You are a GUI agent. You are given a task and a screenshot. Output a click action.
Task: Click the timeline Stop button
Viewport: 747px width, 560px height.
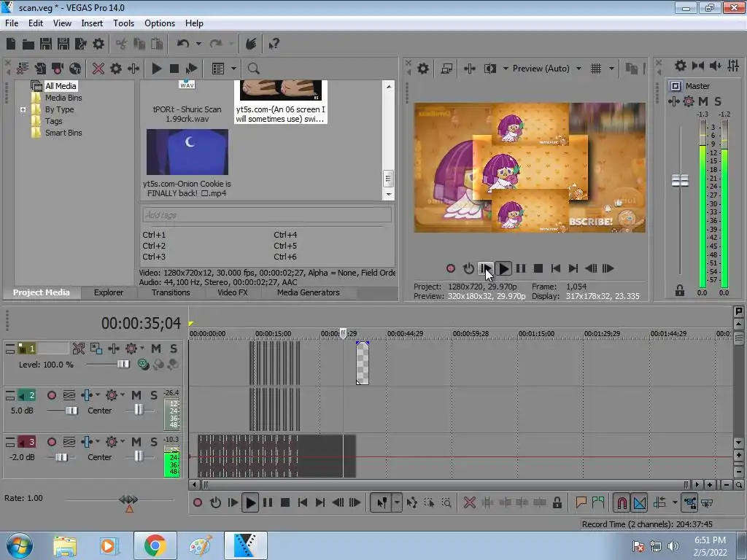pyautogui.click(x=285, y=502)
